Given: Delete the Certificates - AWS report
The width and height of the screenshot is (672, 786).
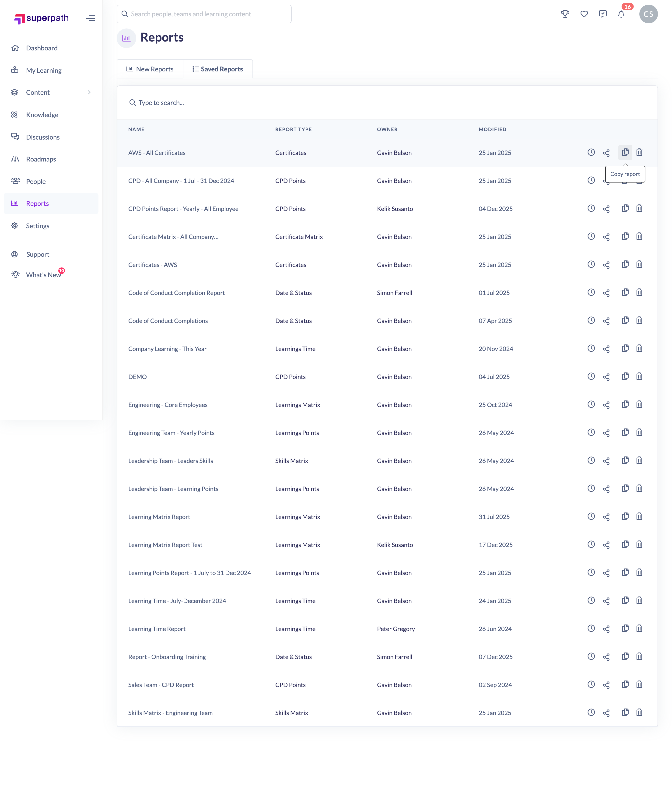Looking at the screenshot, I should pyautogui.click(x=639, y=264).
